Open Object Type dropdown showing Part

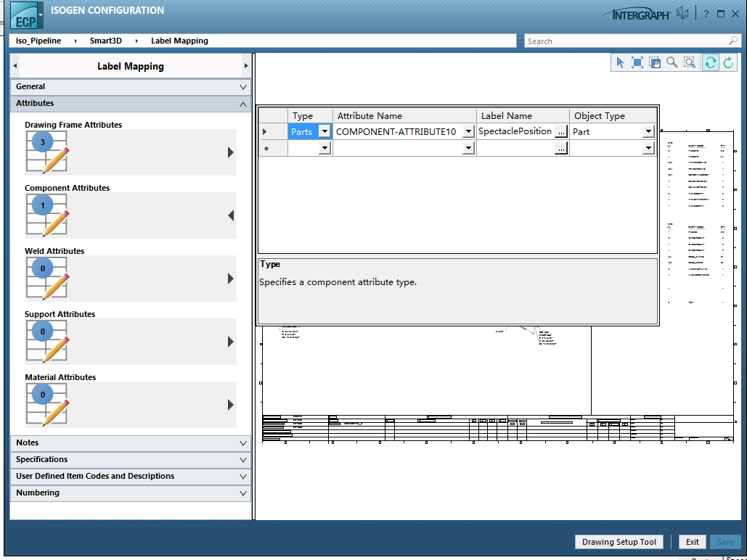[648, 131]
